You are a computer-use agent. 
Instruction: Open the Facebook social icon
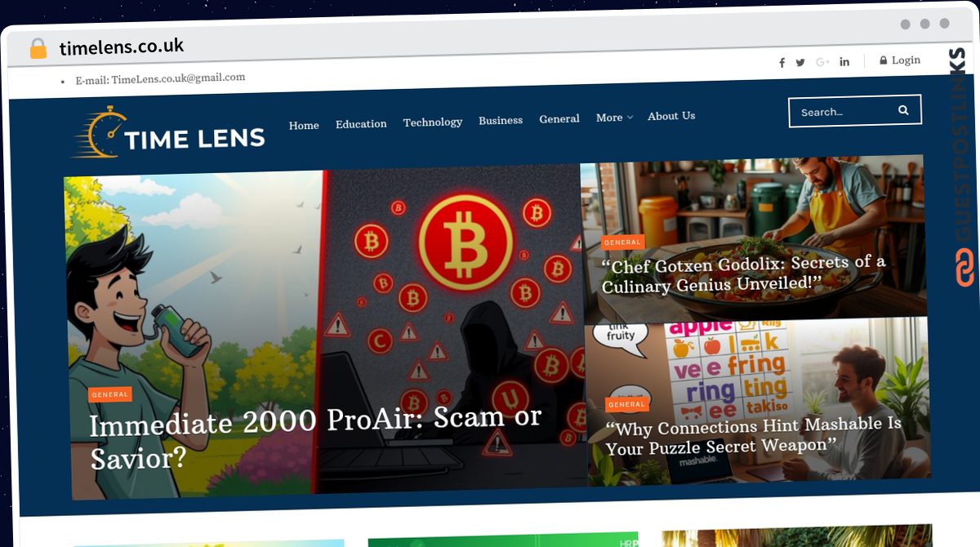coord(782,63)
